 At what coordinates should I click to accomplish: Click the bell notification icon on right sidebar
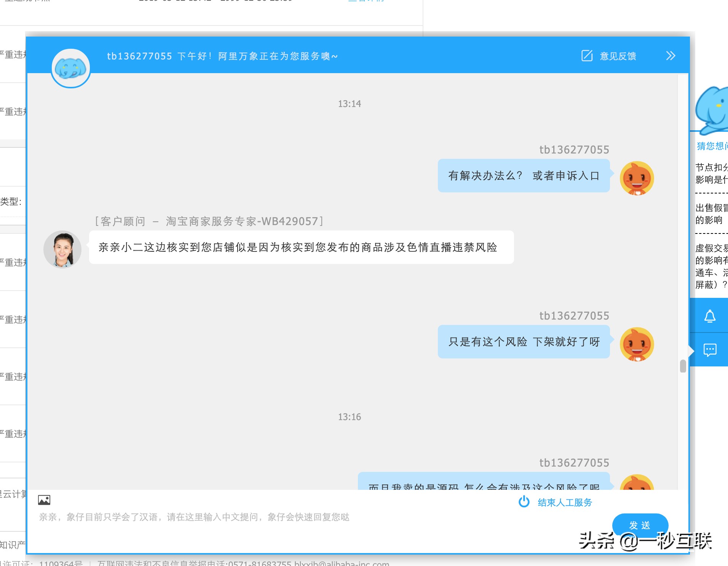[x=709, y=315]
